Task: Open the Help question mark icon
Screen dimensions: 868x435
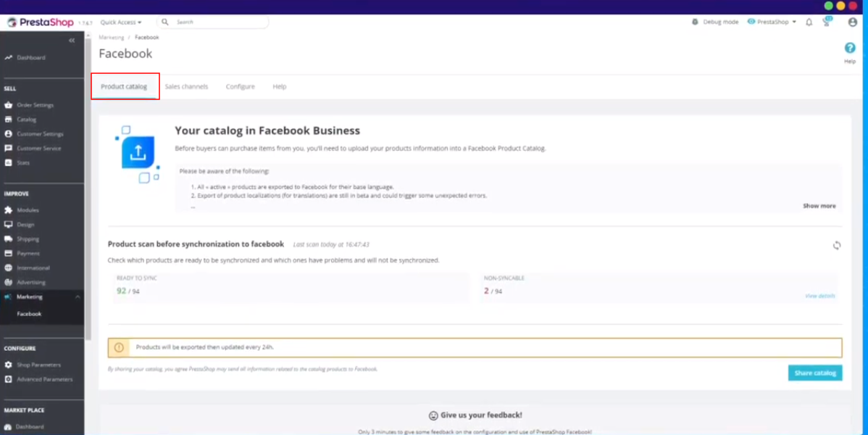Action: coord(850,48)
